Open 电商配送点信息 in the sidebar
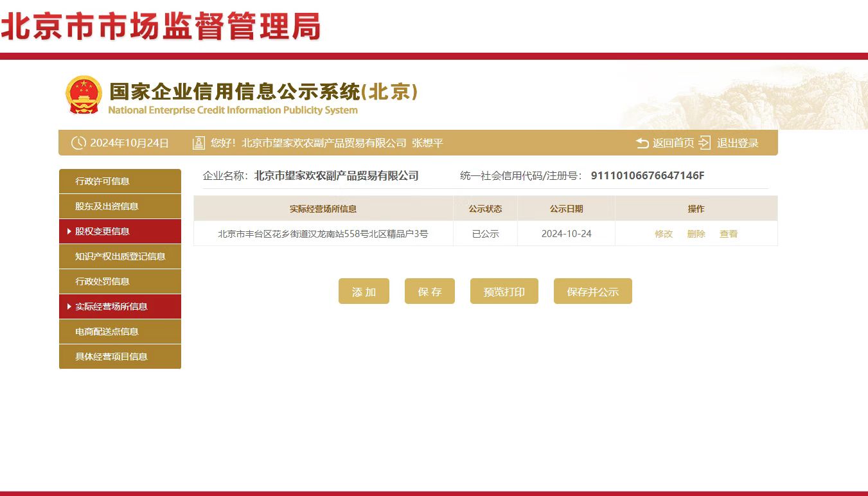This screenshot has height=496, width=868. tap(120, 332)
